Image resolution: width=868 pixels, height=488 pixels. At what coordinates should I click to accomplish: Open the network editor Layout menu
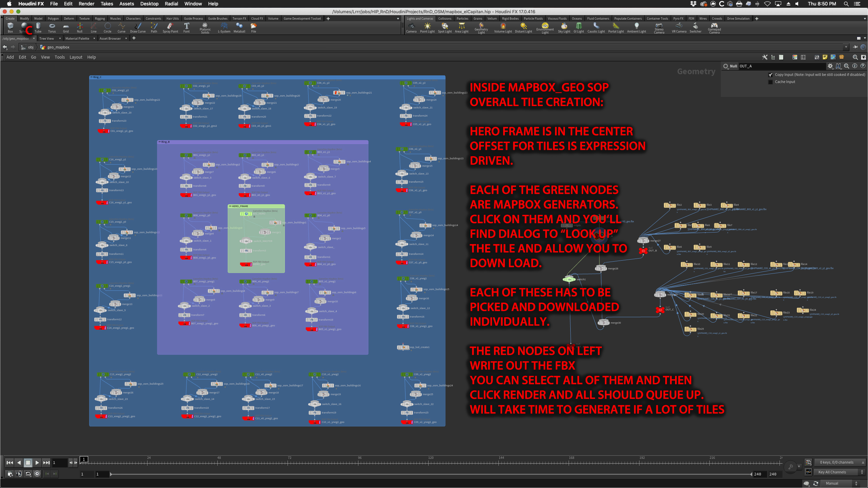tap(76, 57)
